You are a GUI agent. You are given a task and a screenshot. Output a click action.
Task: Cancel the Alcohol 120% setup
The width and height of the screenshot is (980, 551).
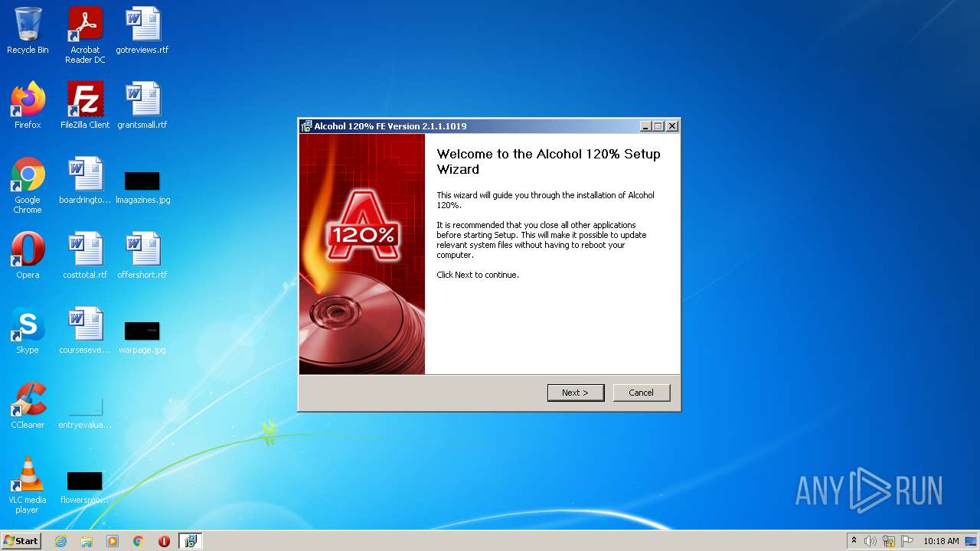(x=642, y=393)
